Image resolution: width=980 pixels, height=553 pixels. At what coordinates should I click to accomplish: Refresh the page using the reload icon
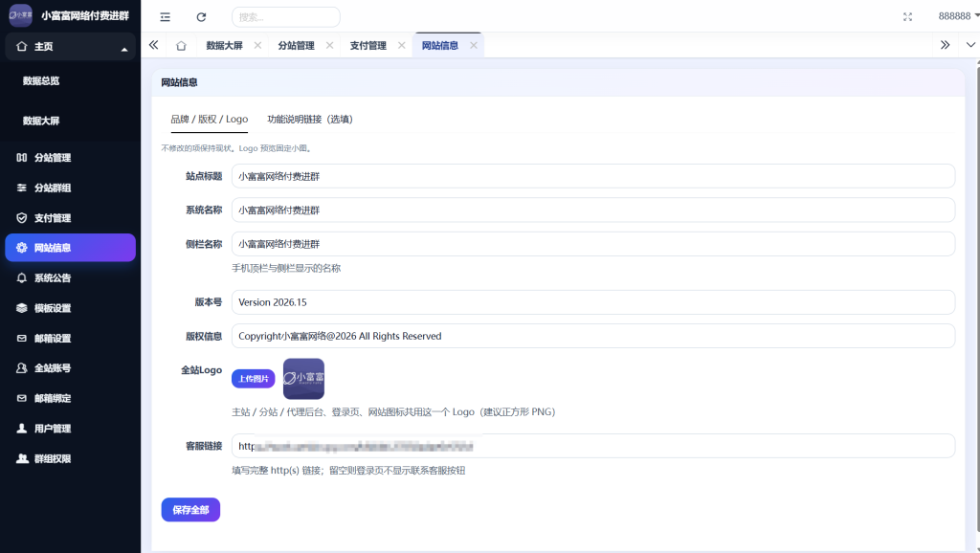[x=201, y=17]
